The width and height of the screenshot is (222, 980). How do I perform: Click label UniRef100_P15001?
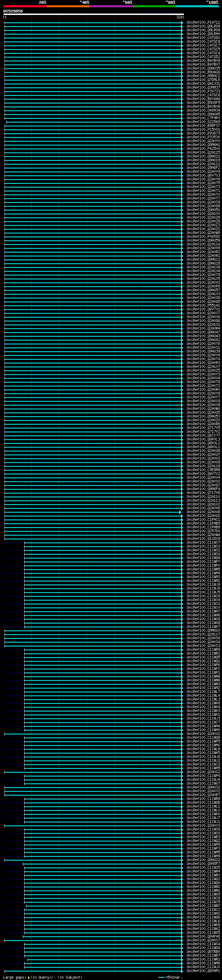point(203,129)
